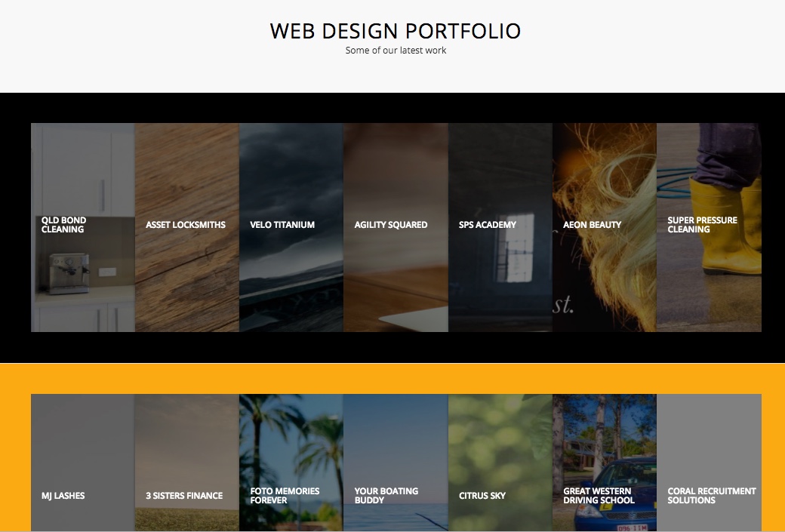
Task: Open the Asset Locksmiths portfolio tile
Action: point(187,227)
